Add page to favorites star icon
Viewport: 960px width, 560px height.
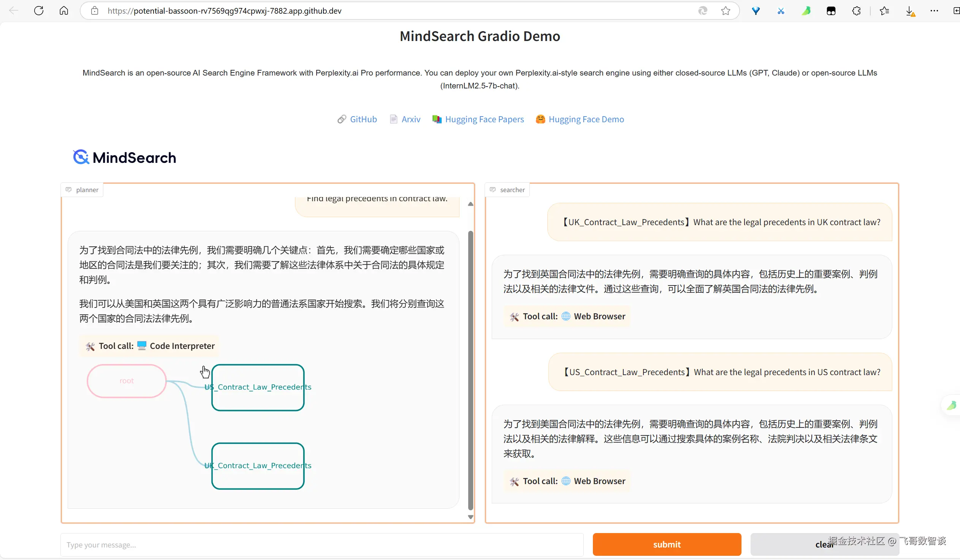pyautogui.click(x=726, y=11)
